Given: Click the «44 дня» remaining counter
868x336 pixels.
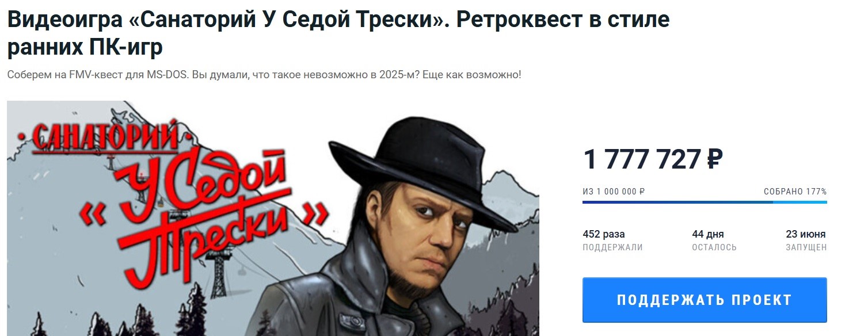Looking at the screenshot, I should point(708,234).
